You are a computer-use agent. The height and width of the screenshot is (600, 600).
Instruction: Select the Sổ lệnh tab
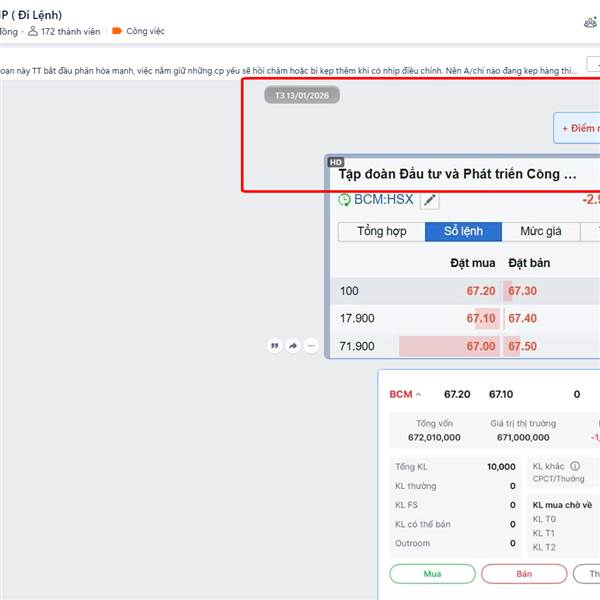pyautogui.click(x=463, y=232)
